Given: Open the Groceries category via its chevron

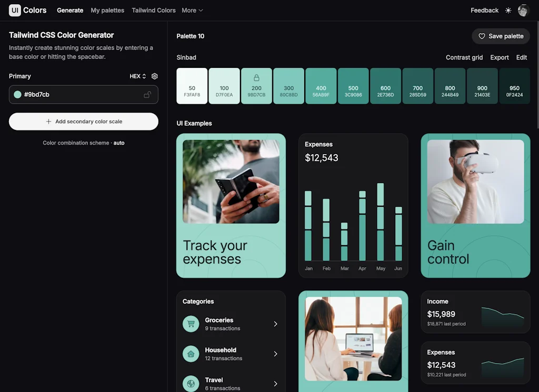Looking at the screenshot, I should point(275,324).
